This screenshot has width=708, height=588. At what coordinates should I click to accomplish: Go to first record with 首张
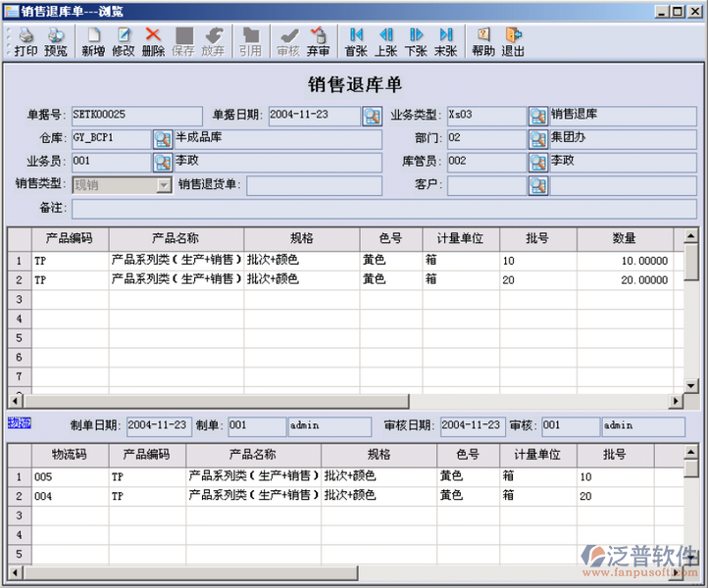point(356,41)
